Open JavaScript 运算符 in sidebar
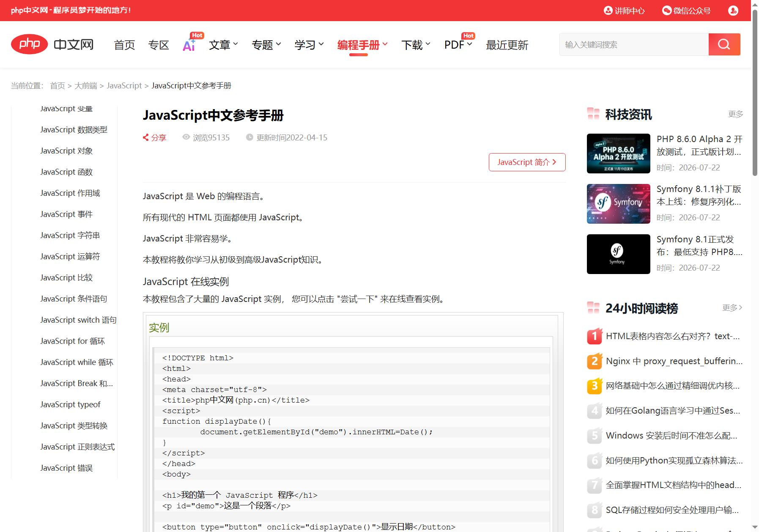Viewport: 759px width, 532px height. [x=70, y=257]
